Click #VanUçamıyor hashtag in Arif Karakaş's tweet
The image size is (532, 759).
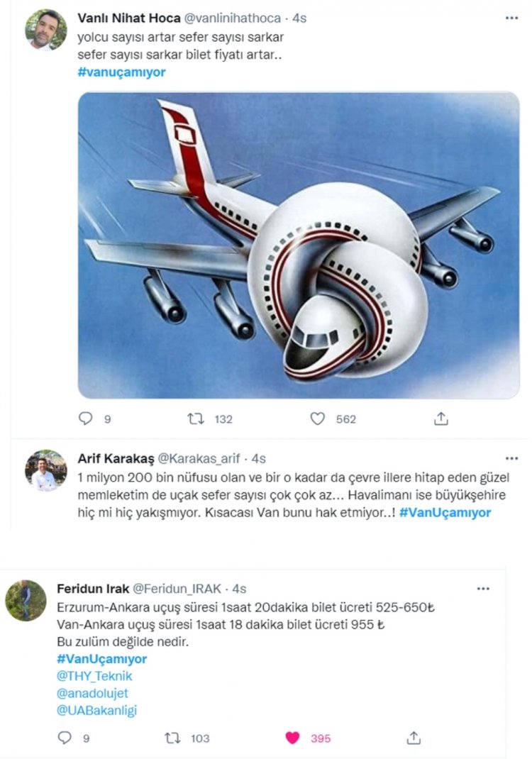(445, 512)
